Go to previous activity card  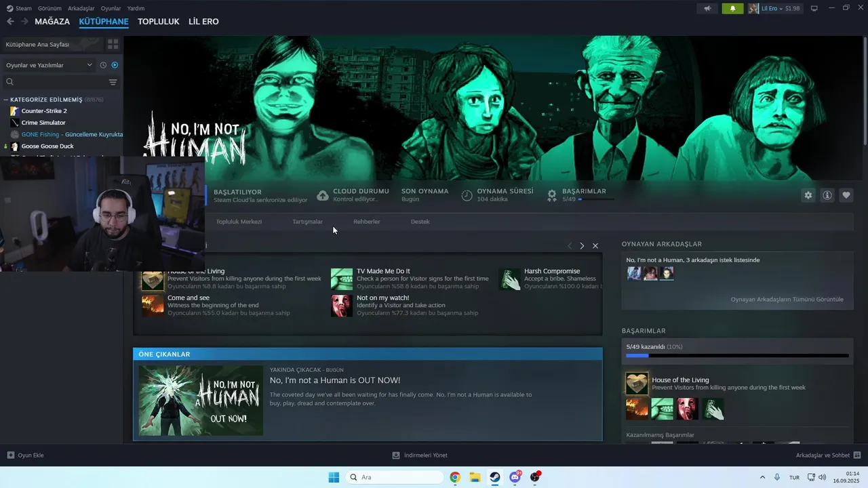pos(570,245)
